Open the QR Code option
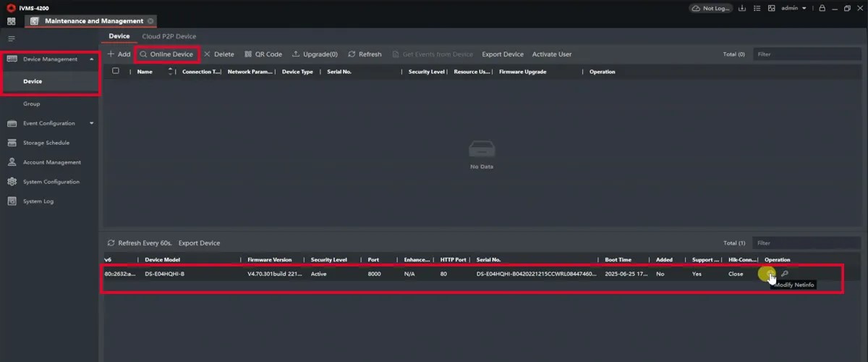The height and width of the screenshot is (362, 868). click(x=263, y=54)
